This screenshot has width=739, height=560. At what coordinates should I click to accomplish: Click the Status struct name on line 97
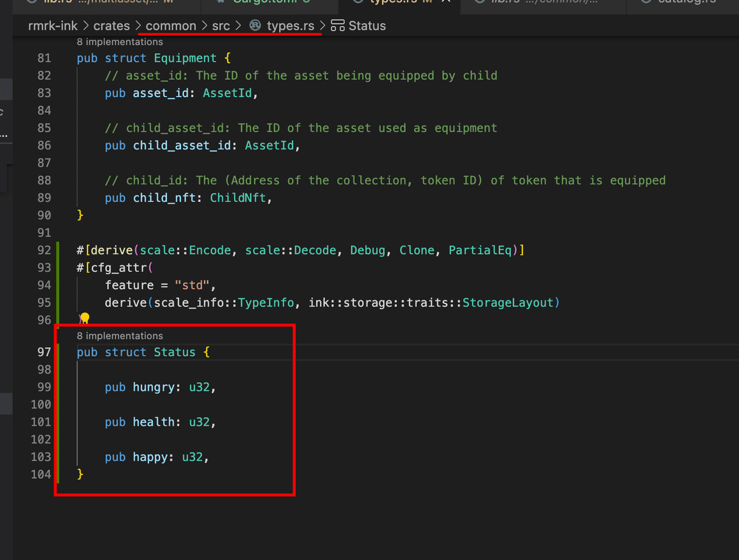(x=175, y=353)
